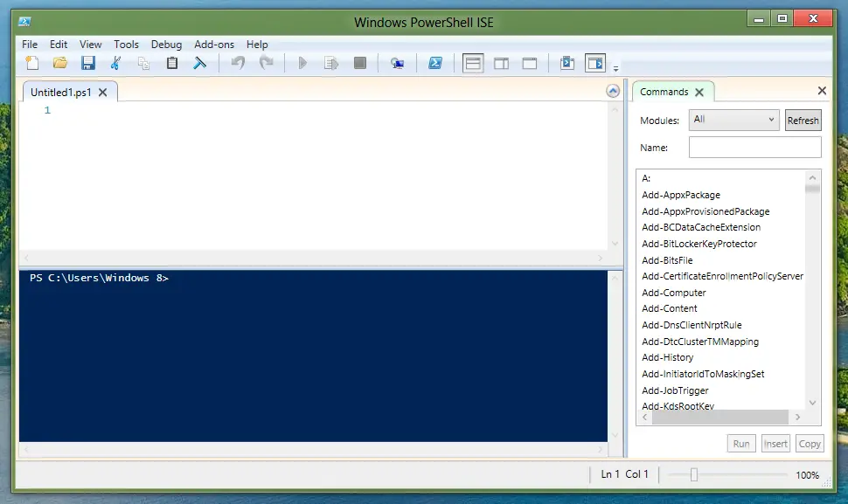
Task: Adjust the zoom slider in status bar
Action: (694, 475)
